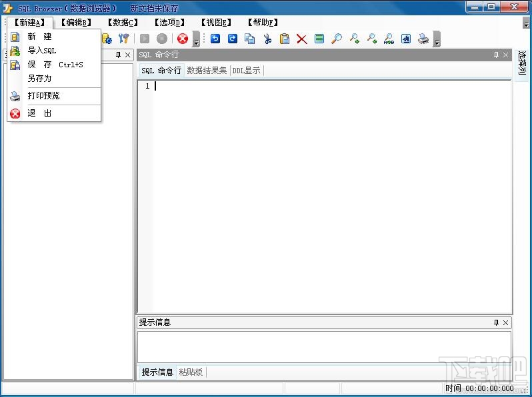Click the printer icon in toolbar
The image size is (532, 397).
[x=423, y=39]
